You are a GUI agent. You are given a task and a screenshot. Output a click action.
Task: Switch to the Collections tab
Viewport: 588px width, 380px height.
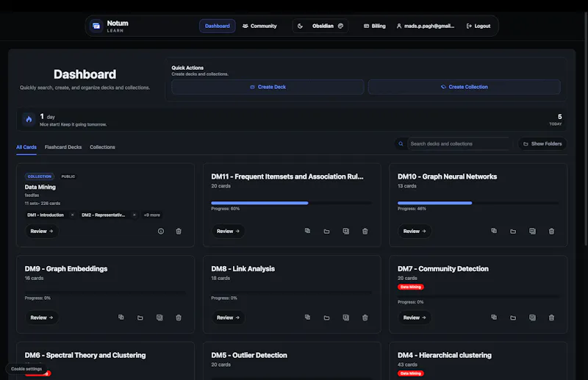tap(102, 147)
